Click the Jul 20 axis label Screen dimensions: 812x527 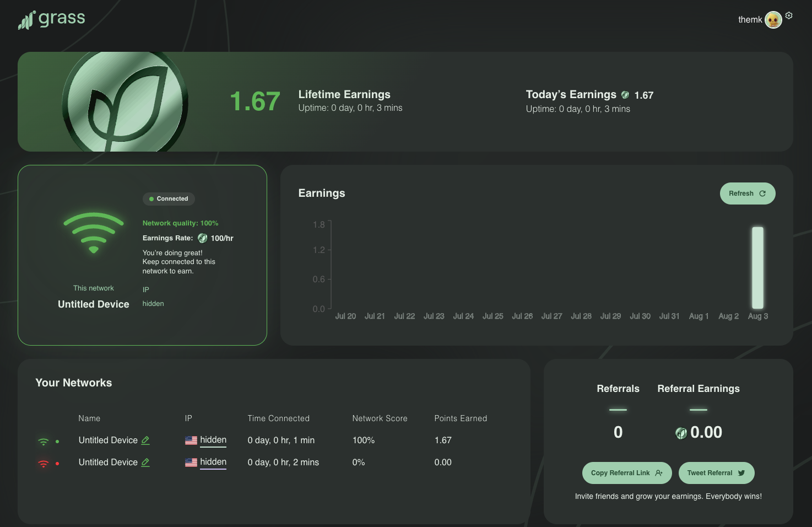345,316
